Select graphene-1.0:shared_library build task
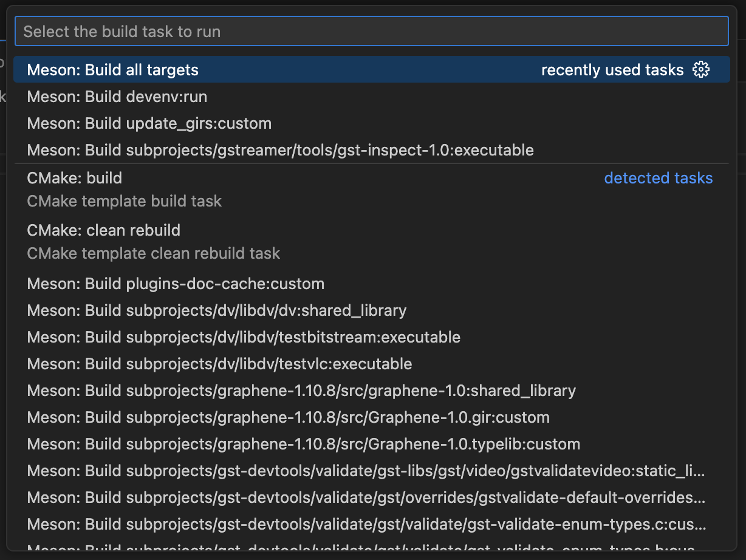The image size is (746, 560). tap(301, 391)
